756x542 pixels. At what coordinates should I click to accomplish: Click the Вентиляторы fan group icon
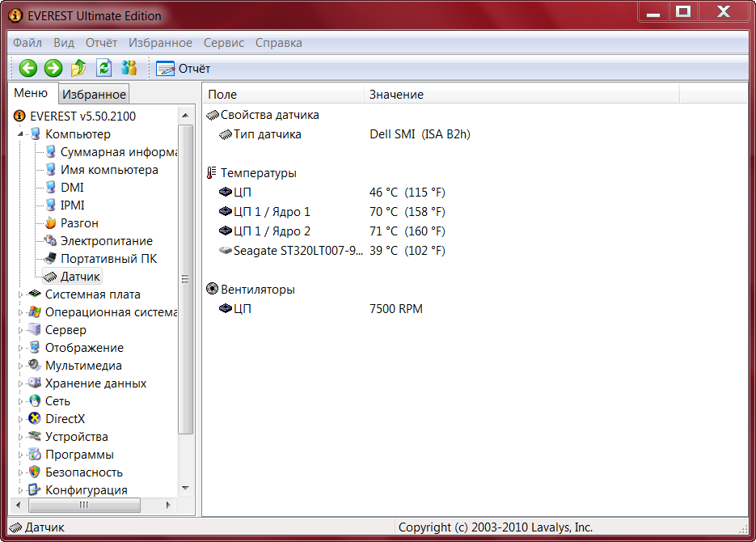tap(212, 289)
